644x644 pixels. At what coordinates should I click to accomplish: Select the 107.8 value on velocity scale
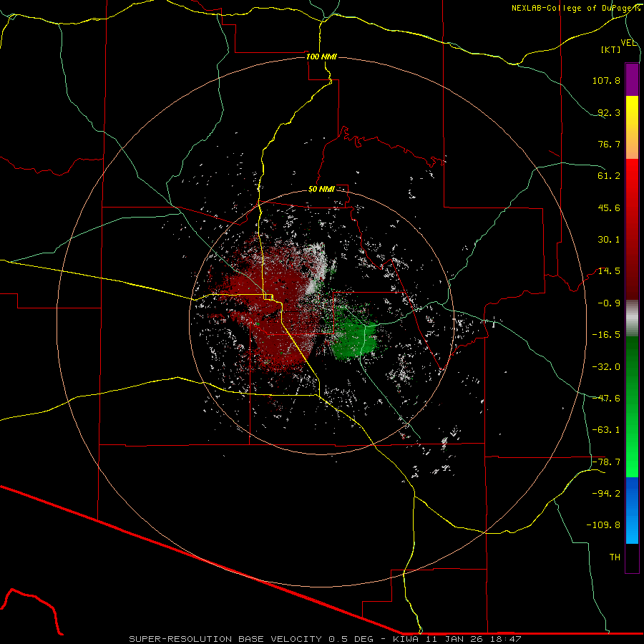pos(606,80)
